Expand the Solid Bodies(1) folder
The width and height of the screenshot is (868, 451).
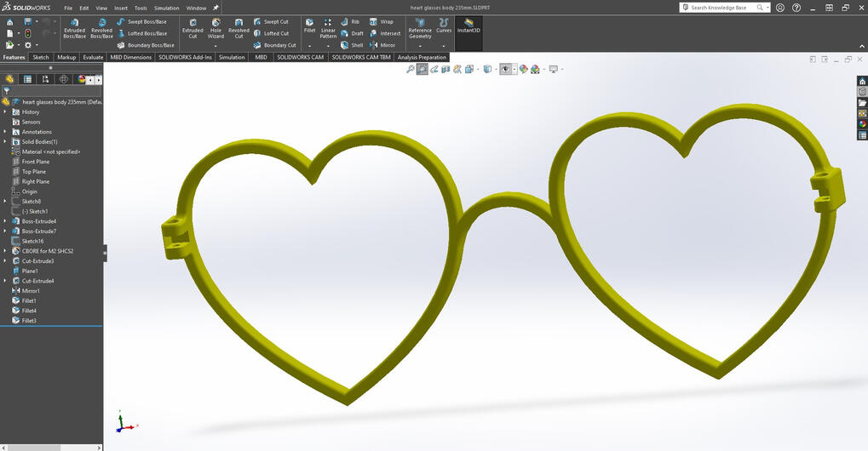point(5,141)
